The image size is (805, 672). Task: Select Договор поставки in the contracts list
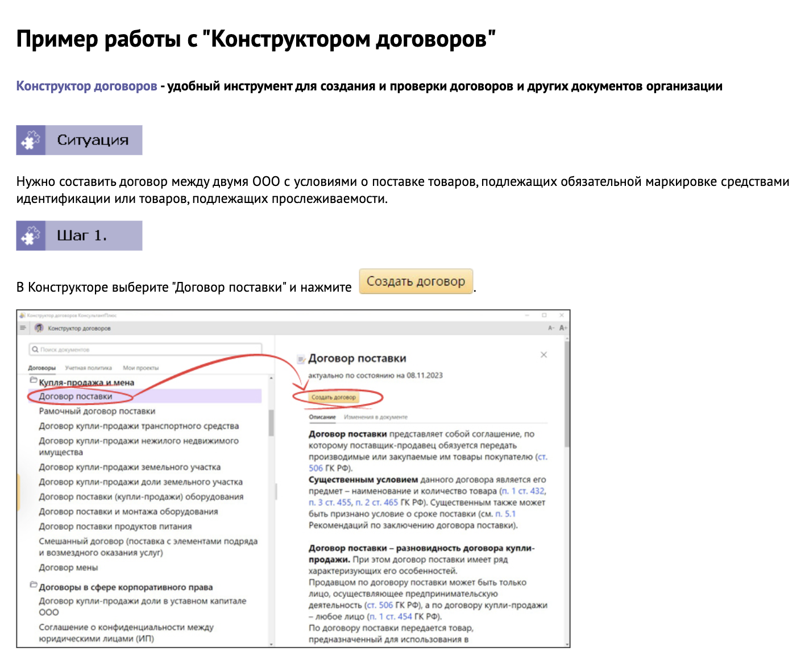144,396
